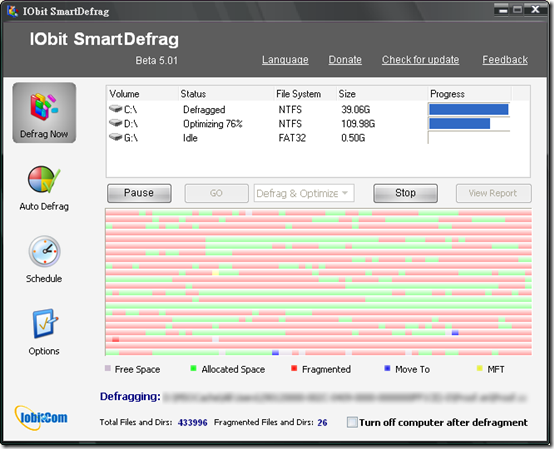Click the Progress column header
554x449 pixels.
[x=469, y=94]
